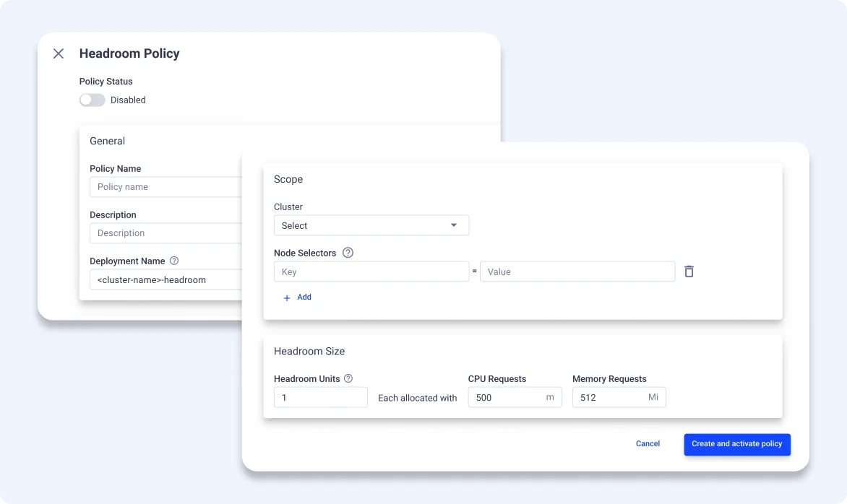Click the node selector Key field
This screenshot has width=847, height=504.
coord(371,272)
